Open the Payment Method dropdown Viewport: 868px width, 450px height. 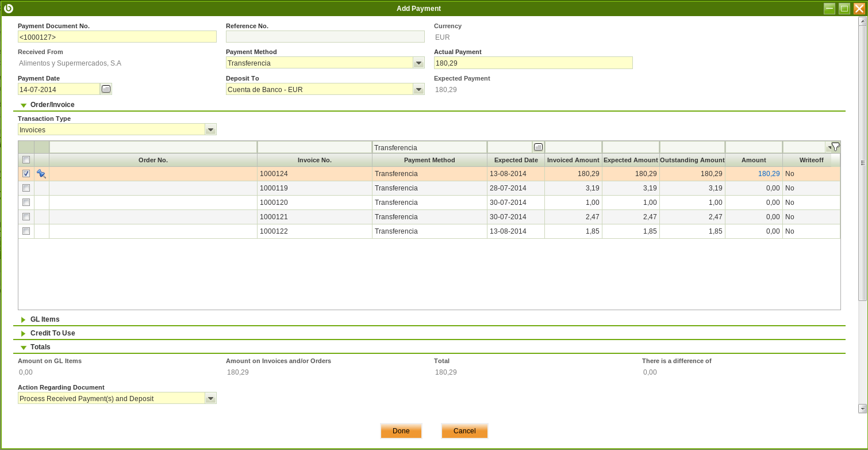(x=418, y=63)
